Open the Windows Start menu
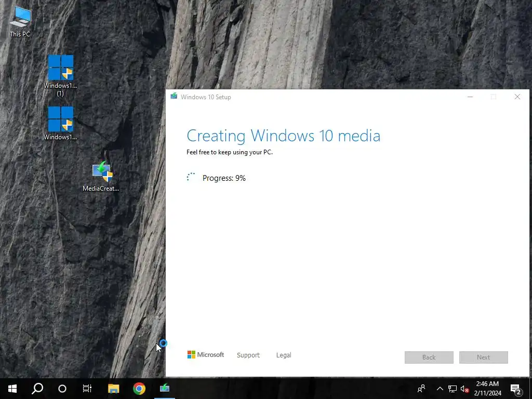This screenshot has width=532, height=399. click(12, 389)
